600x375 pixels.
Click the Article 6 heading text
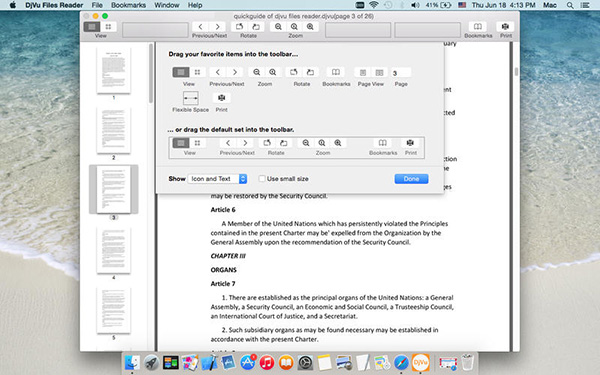point(223,210)
